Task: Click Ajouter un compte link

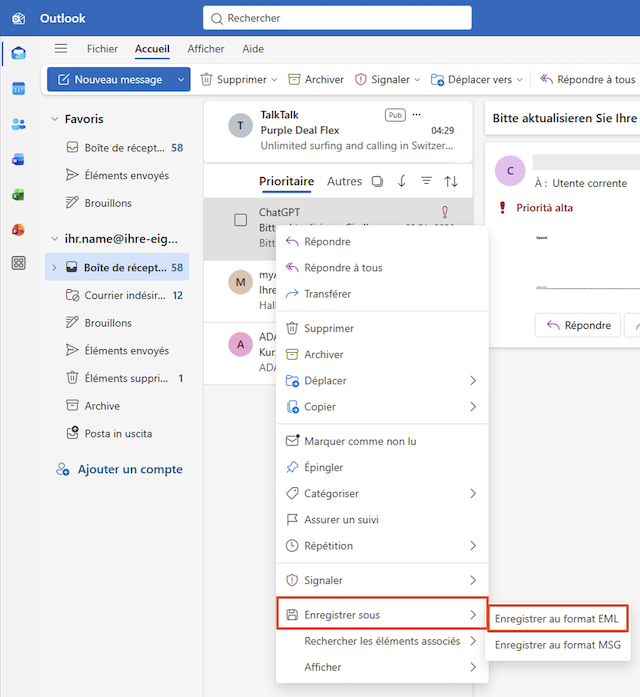Action: (x=119, y=469)
